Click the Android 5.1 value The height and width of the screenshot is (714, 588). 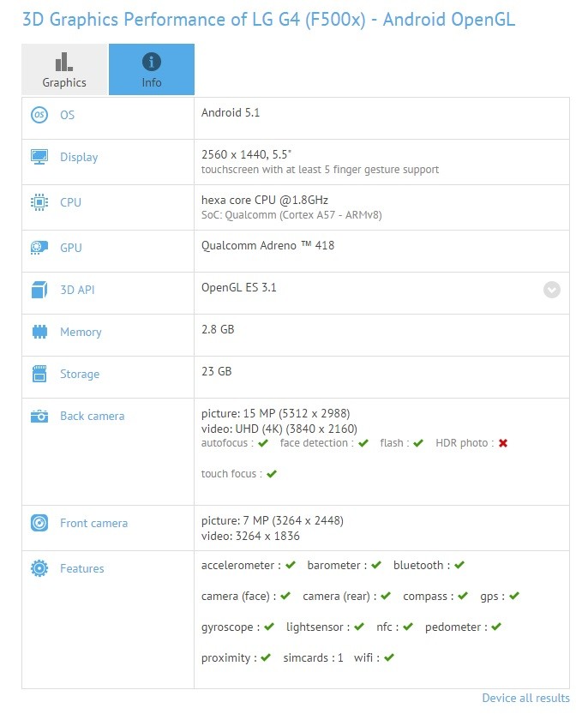231,112
